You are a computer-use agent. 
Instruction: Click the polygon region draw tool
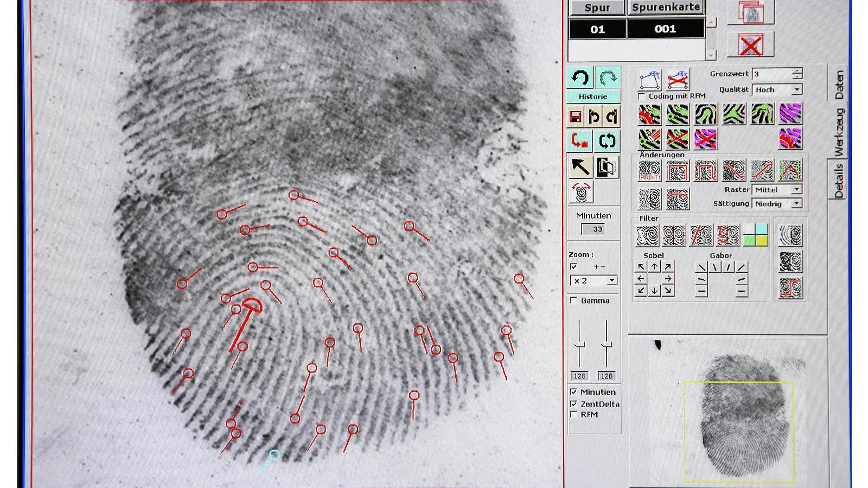click(x=649, y=80)
